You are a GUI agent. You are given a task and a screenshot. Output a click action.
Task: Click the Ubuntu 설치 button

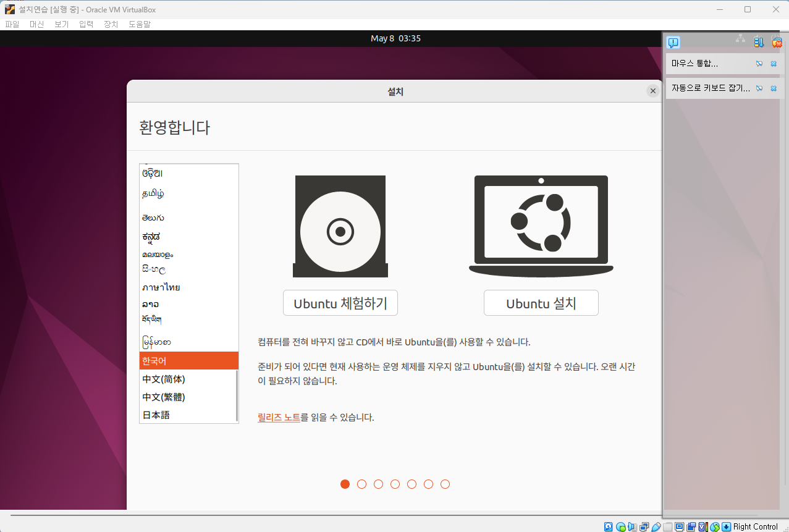[x=541, y=303]
